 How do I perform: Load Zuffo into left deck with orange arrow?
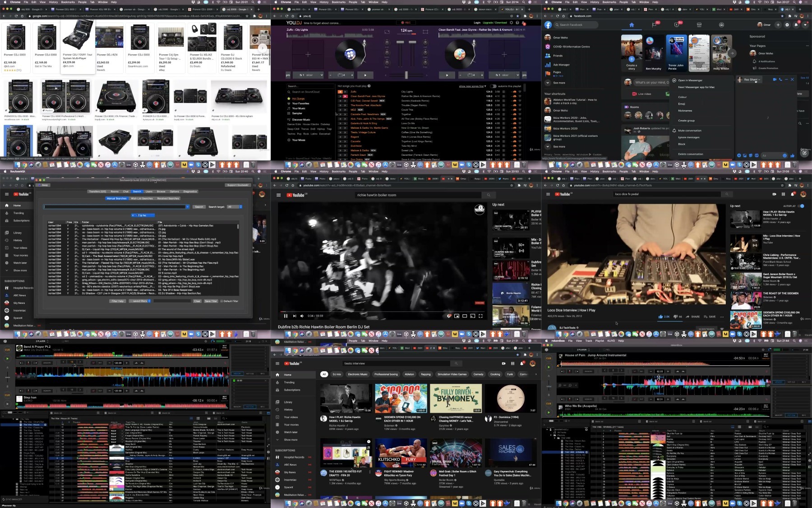click(x=340, y=92)
